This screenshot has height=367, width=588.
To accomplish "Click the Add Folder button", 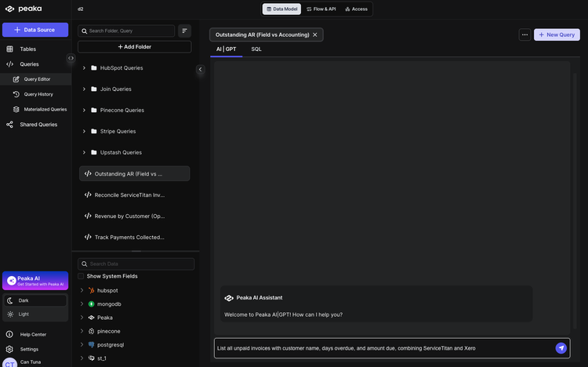I will 134,47.
